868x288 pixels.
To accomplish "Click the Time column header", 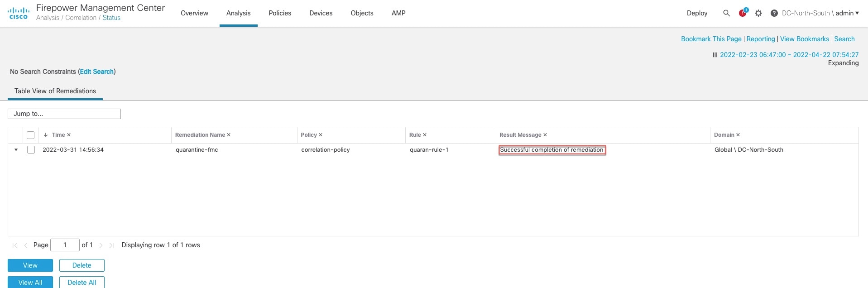I will coord(58,135).
